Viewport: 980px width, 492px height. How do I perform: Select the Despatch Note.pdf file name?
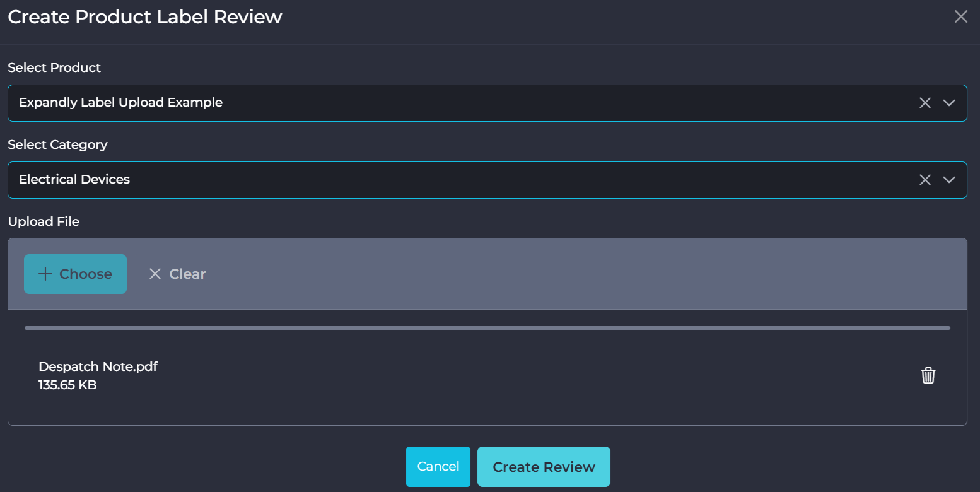click(98, 366)
